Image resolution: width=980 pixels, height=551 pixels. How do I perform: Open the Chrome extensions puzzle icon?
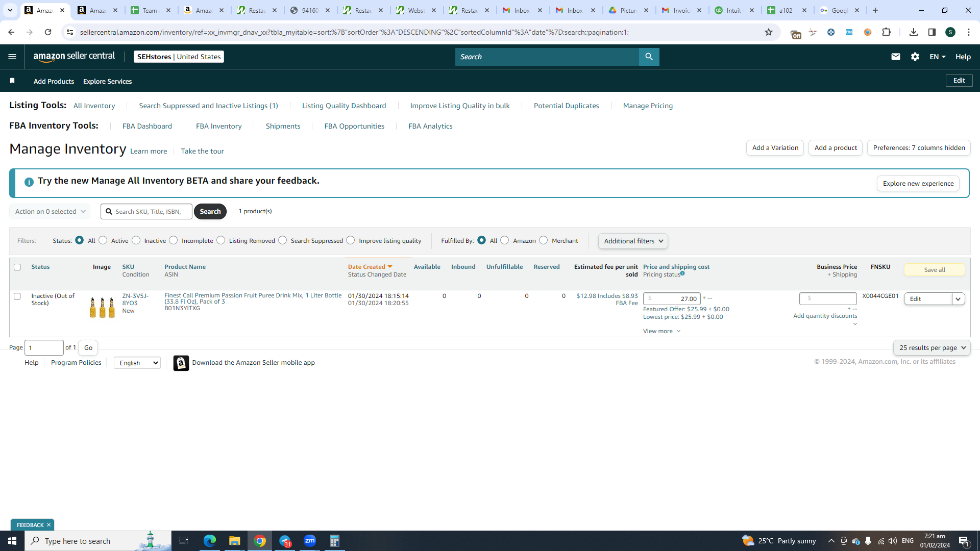(x=887, y=32)
